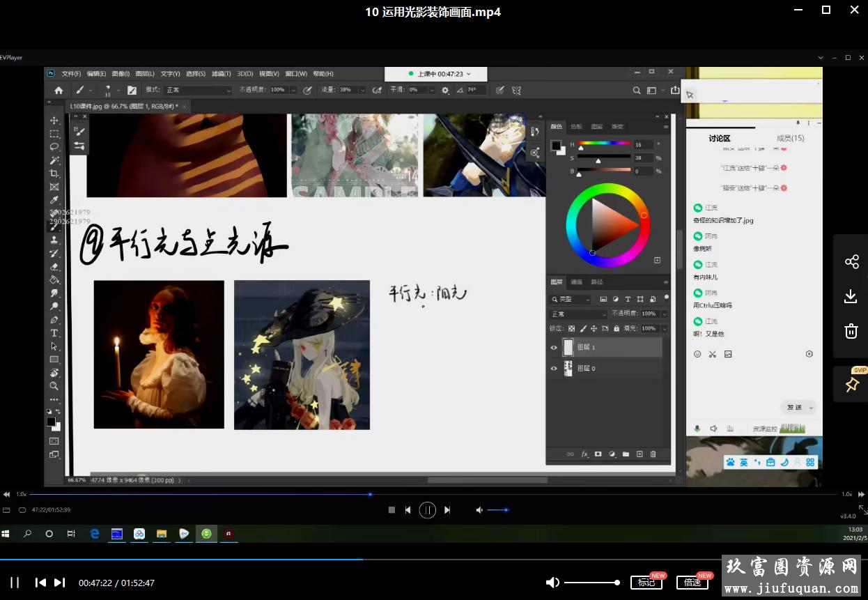Pick the Eyedropper tool
Image resolution: width=868 pixels, height=600 pixels.
[54, 201]
